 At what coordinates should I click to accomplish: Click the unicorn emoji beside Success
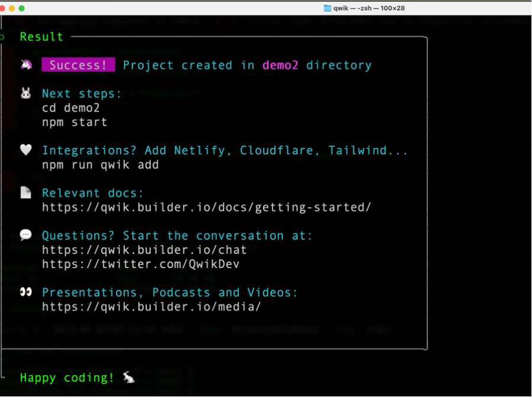[x=26, y=64]
